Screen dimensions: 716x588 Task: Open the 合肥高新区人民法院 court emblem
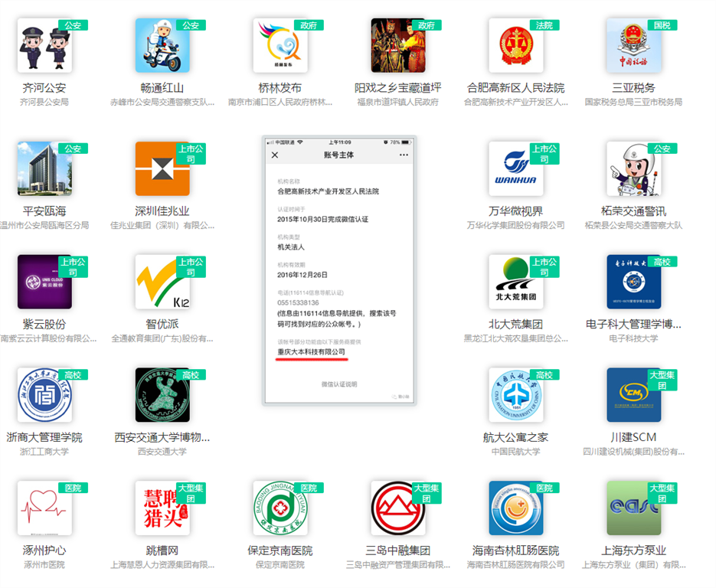tap(515, 46)
